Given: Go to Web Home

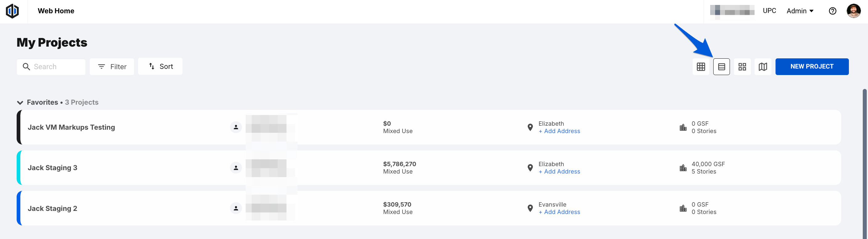Looking at the screenshot, I should pos(56,11).
